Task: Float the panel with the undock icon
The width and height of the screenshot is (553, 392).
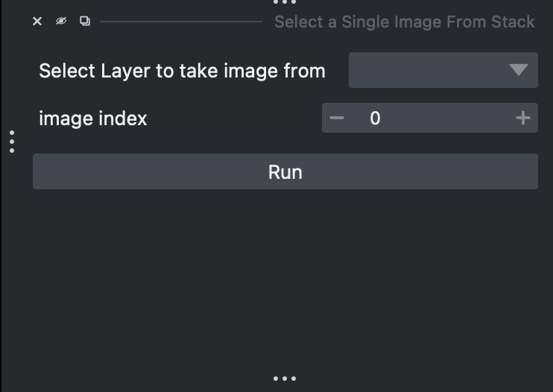Action: (x=85, y=22)
